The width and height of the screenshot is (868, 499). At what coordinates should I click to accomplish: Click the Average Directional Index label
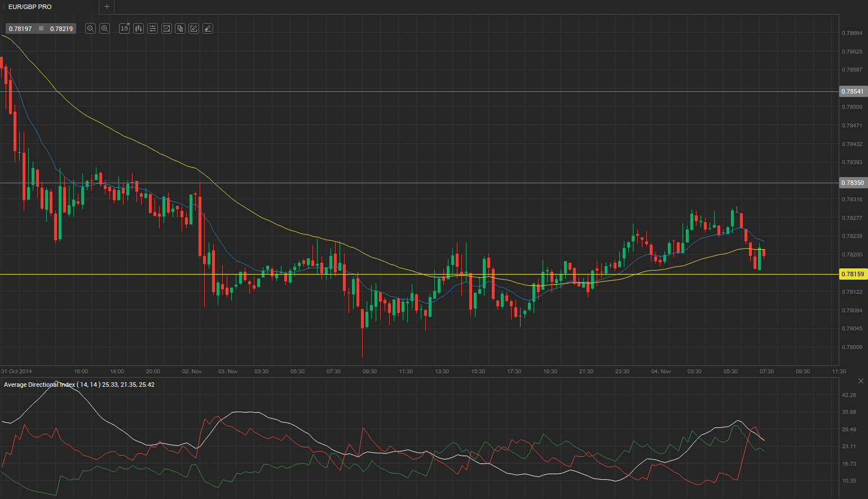tap(39, 385)
